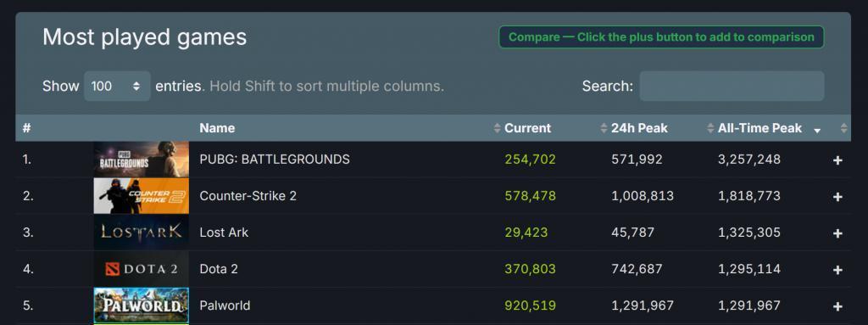Click the current players value 254,702
Image resolution: width=868 pixels, height=325 pixels.
tap(531, 160)
